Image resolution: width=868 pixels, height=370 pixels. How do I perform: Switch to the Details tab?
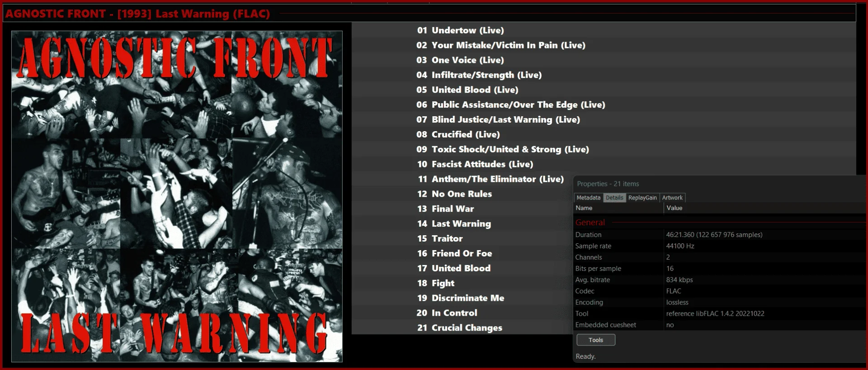tap(614, 198)
